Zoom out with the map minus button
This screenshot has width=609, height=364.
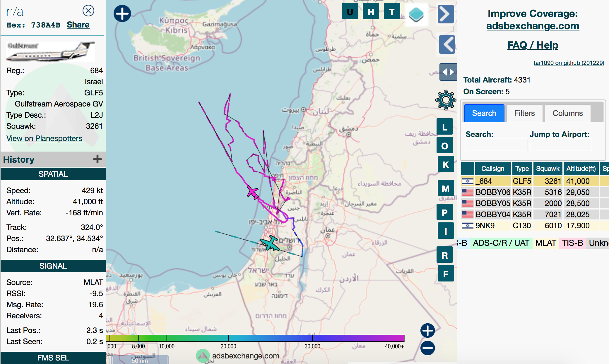coord(427,348)
